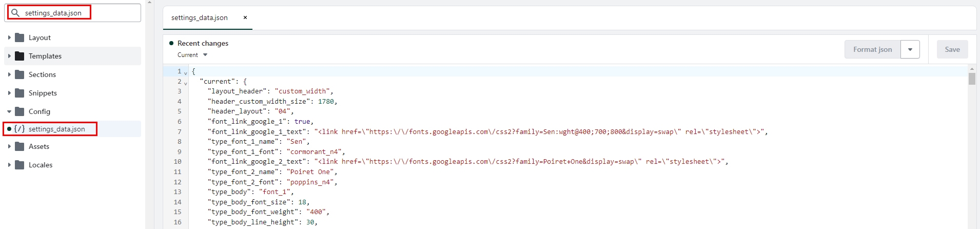Click the Save button

pyautogui.click(x=952, y=50)
